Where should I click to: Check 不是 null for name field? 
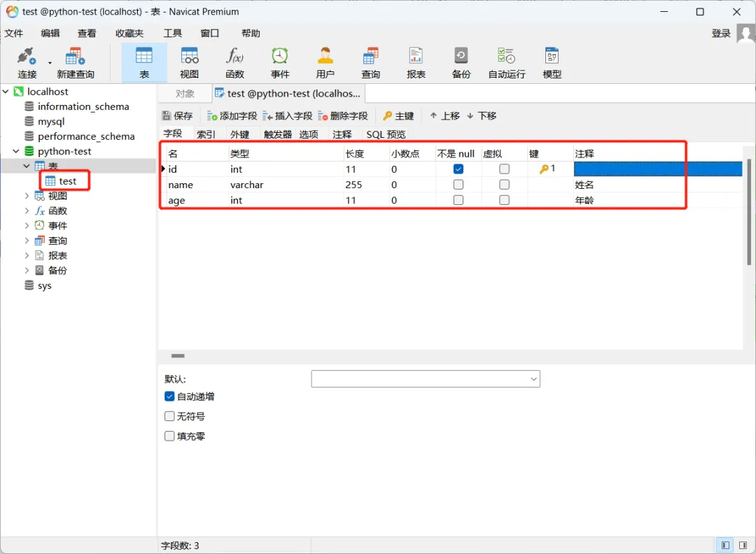(458, 185)
